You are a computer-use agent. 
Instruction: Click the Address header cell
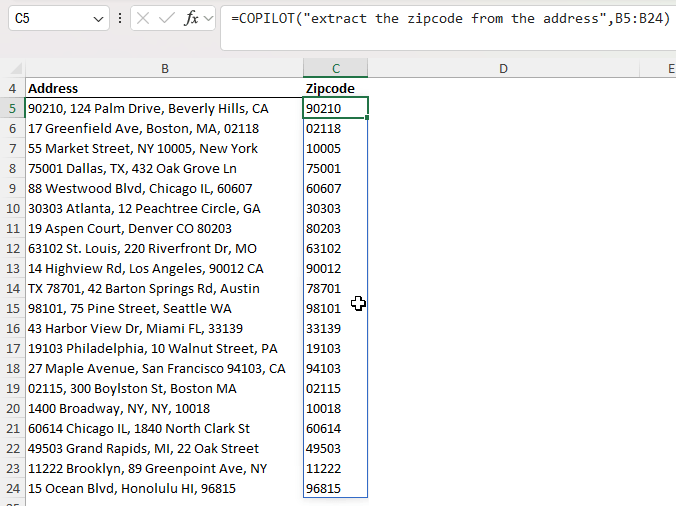[164, 88]
